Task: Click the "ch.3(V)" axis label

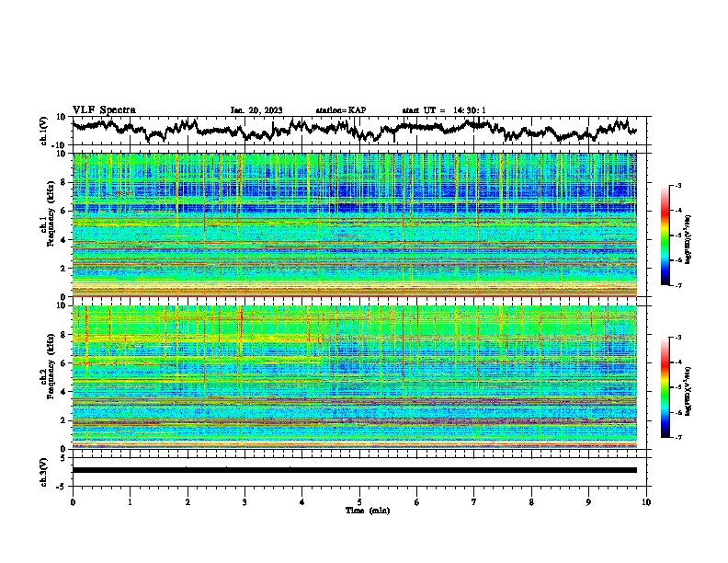Action: (x=44, y=472)
